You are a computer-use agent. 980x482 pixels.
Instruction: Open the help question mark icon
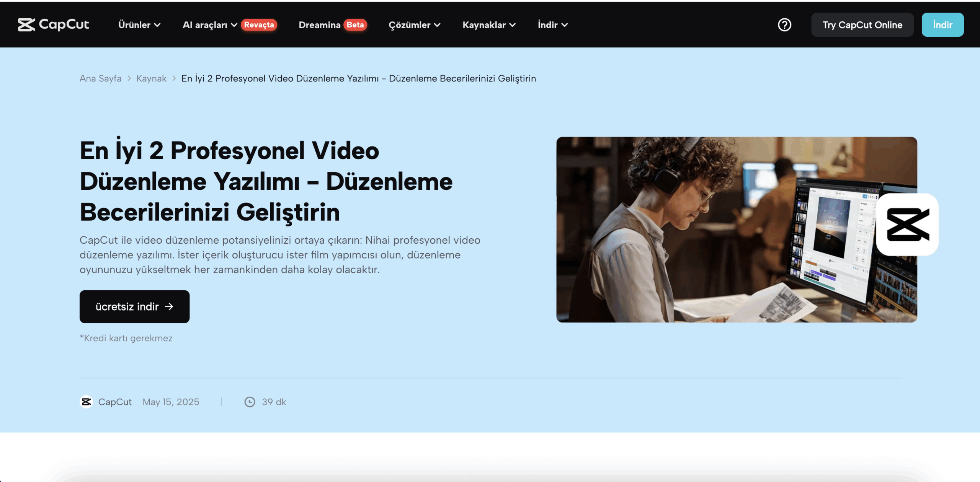[x=784, y=25]
